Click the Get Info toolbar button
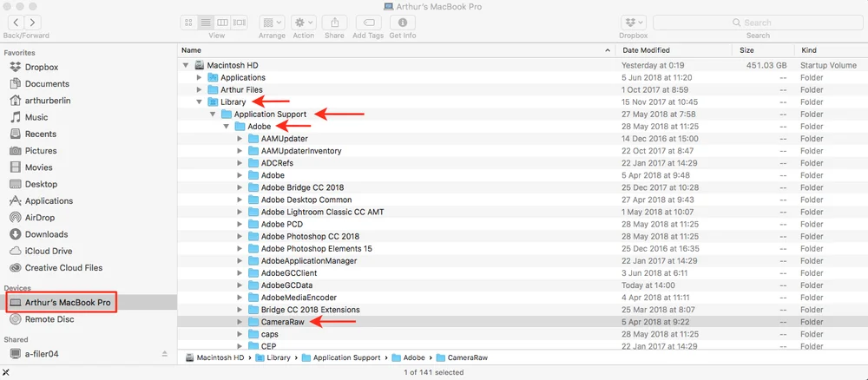The width and height of the screenshot is (868, 380). pyautogui.click(x=403, y=23)
